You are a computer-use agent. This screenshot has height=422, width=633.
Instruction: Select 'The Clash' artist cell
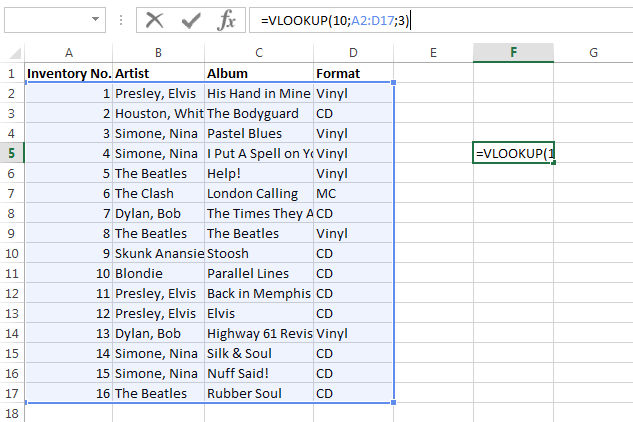coord(158,193)
